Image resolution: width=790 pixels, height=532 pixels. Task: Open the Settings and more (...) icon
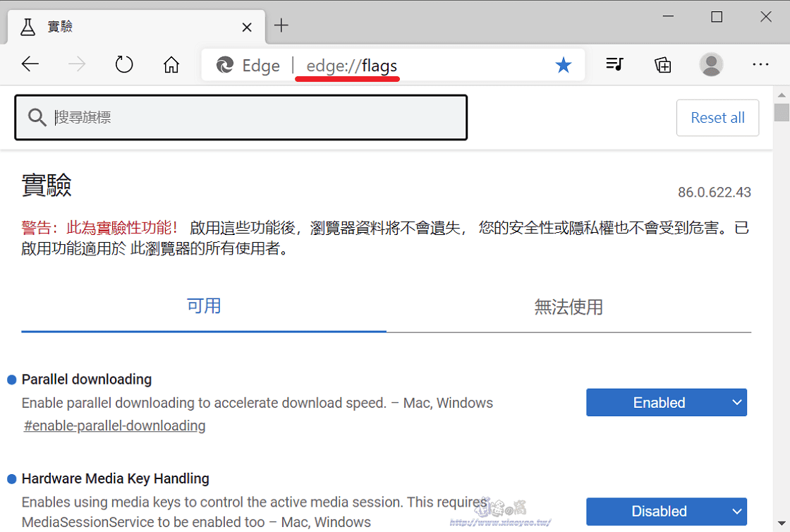pos(760,64)
